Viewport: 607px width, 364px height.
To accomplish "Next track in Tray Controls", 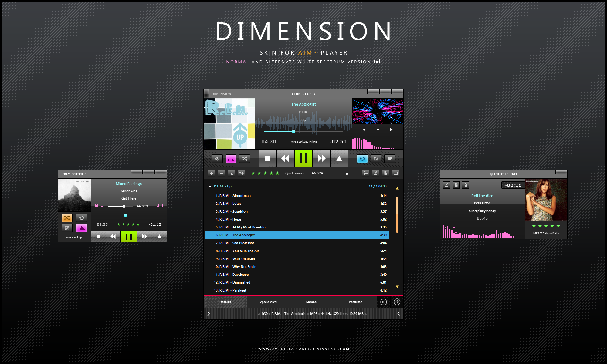I will click(144, 237).
